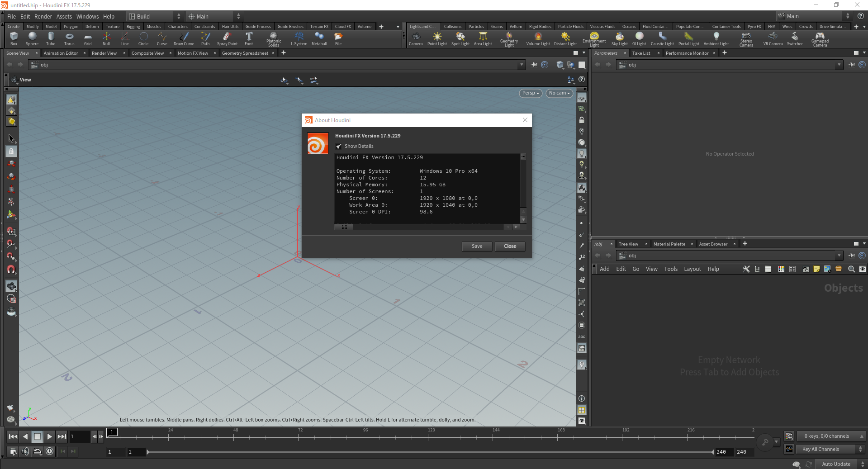
Task: Select the Sphere shelf tool
Action: 32,38
